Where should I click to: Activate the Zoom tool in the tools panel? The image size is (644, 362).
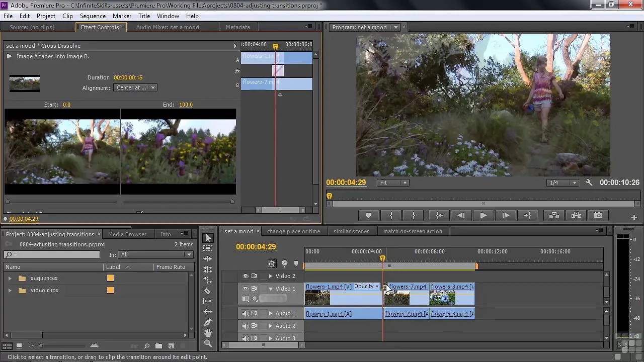pos(207,343)
